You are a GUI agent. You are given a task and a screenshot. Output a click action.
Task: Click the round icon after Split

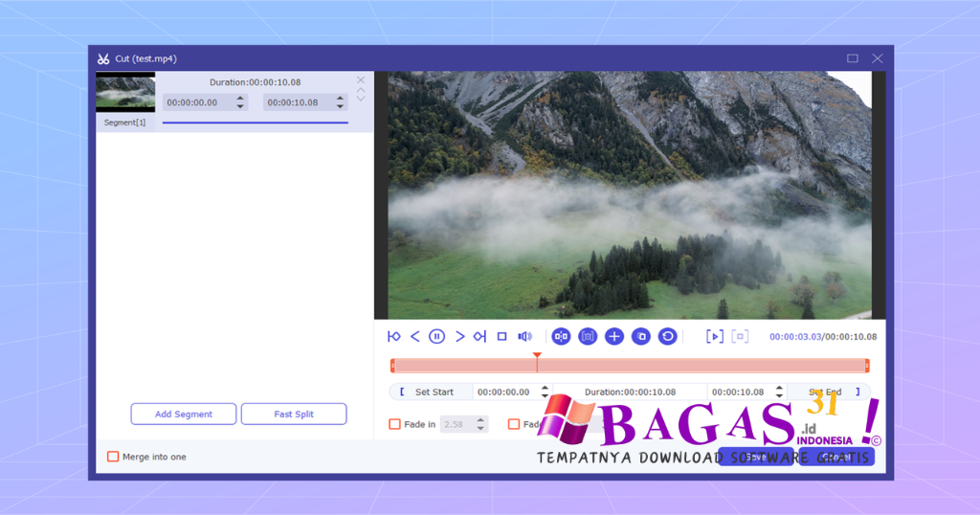point(588,337)
